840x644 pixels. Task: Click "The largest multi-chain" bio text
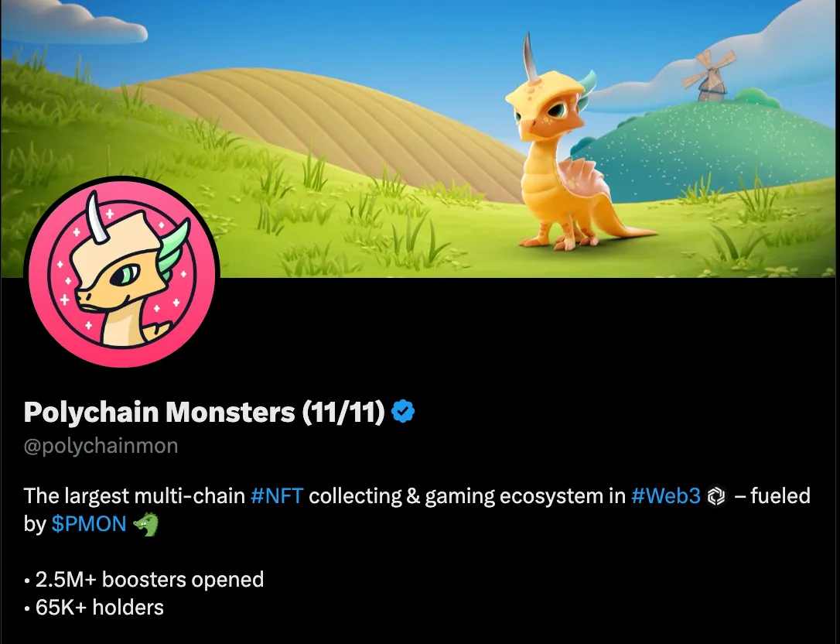point(134,496)
